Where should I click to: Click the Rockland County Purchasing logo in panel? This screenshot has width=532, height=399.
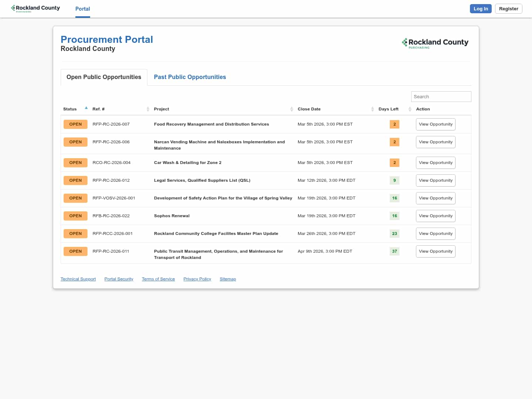(x=435, y=43)
